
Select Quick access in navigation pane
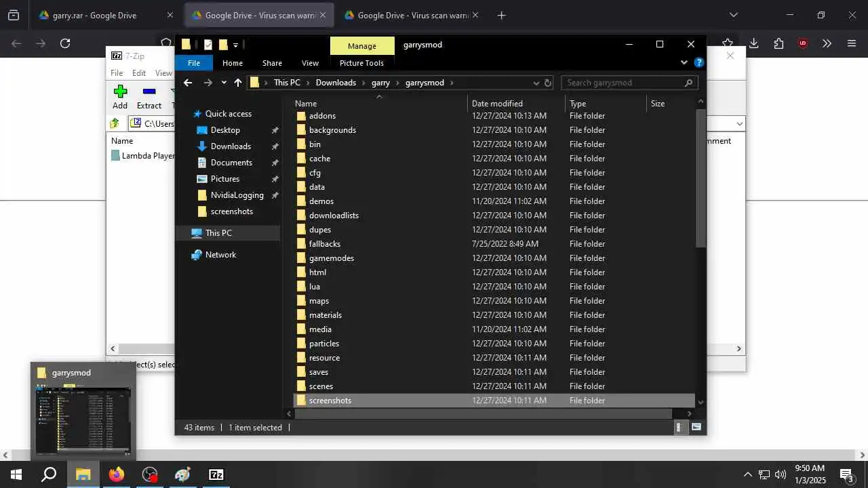coord(229,114)
